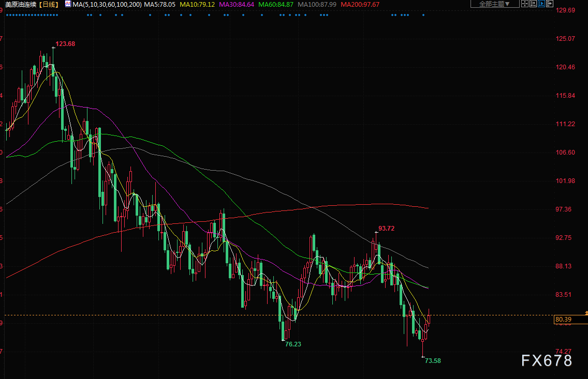This screenshot has width=588, height=379.
Task: Click the 101.98 axis value
Action: point(565,181)
